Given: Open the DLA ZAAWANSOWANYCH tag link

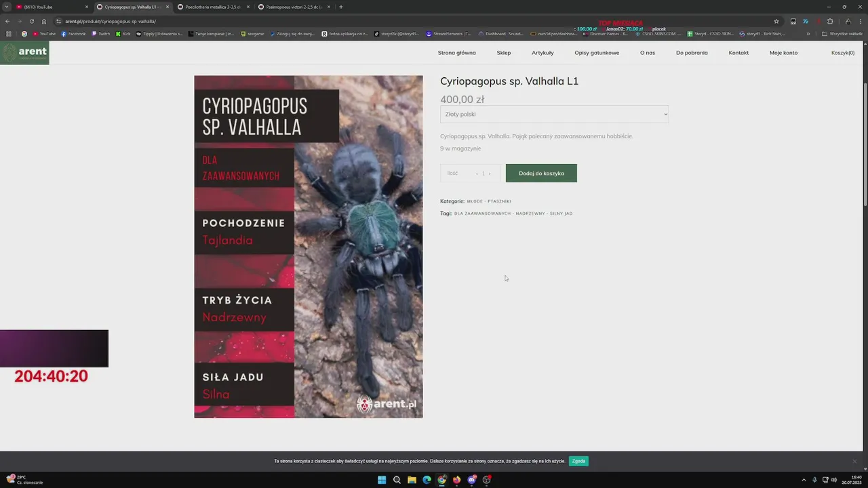Looking at the screenshot, I should tap(482, 213).
